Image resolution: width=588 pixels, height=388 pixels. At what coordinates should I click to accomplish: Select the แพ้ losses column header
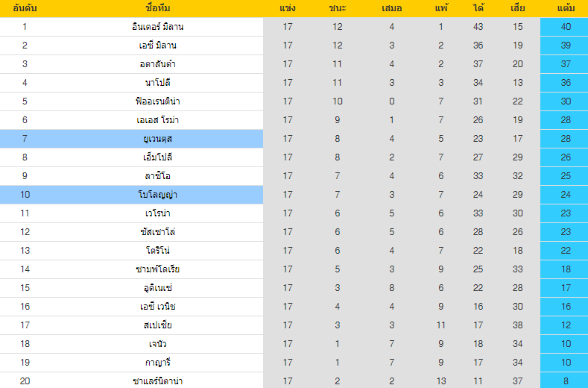[x=440, y=8]
